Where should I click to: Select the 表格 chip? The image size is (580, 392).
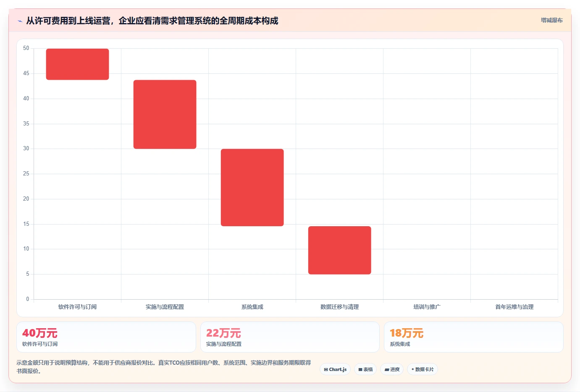365,369
